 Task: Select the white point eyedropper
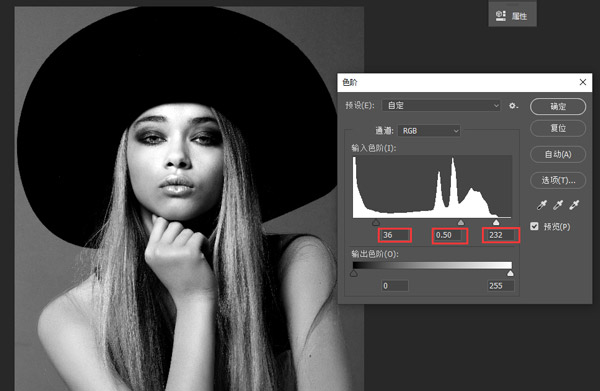574,205
